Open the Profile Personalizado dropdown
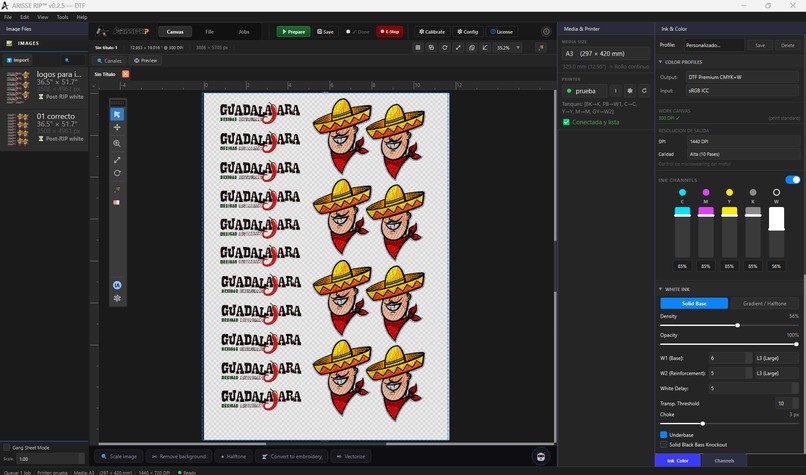Screen dimensions: 806x475 point(714,45)
